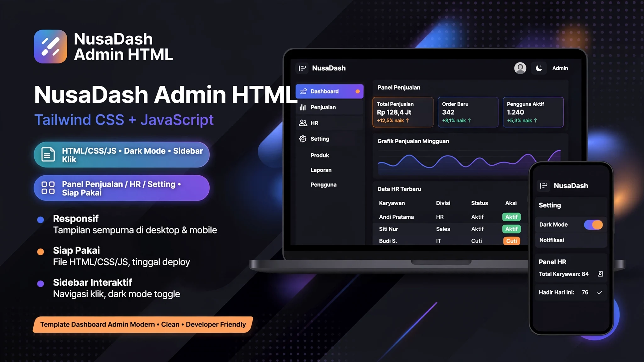Click the up arrow beside +12,5% naik

pos(407,120)
